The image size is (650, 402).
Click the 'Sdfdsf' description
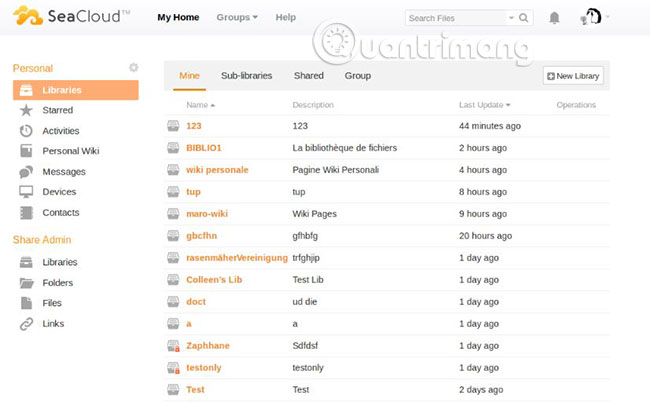tap(305, 346)
